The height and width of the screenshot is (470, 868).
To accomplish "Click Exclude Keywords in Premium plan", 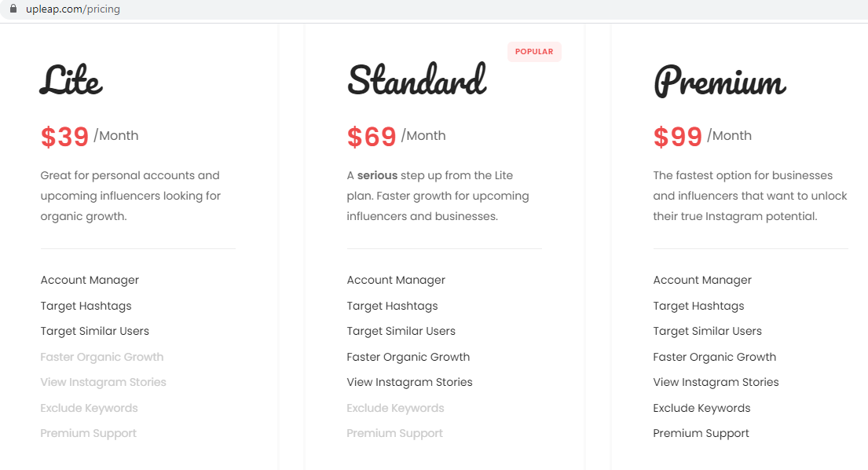I will click(702, 408).
